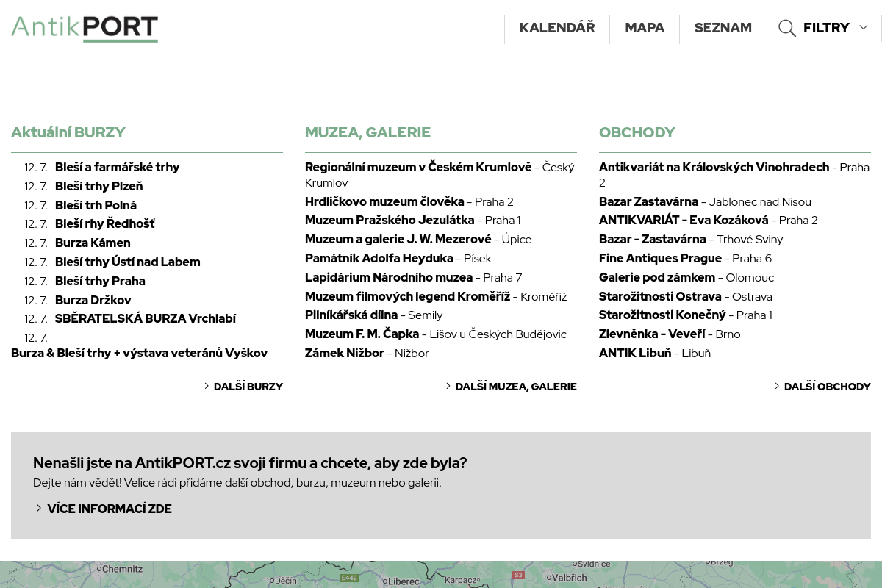Open Bleší rhy Ředhošť event
The image size is (882, 588).
[x=105, y=224]
